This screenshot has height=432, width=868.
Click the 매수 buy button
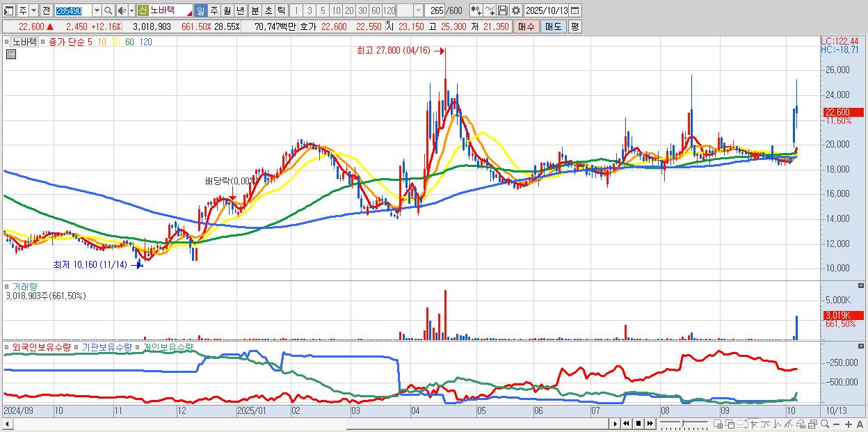pyautogui.click(x=526, y=26)
